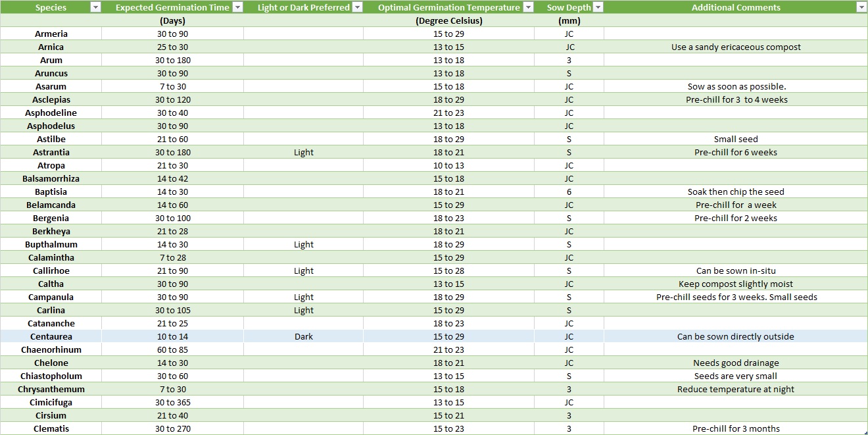
Task: Select the Chaenorhinum species cell
Action: 51,349
